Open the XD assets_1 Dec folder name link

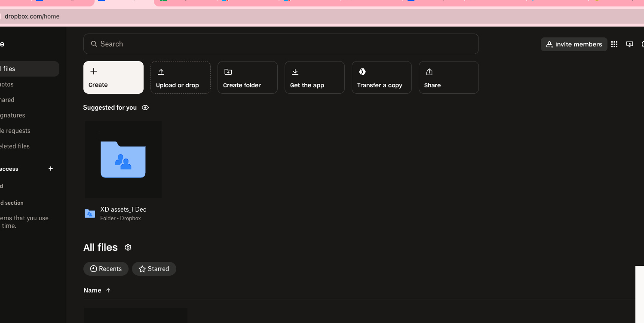[x=123, y=209]
